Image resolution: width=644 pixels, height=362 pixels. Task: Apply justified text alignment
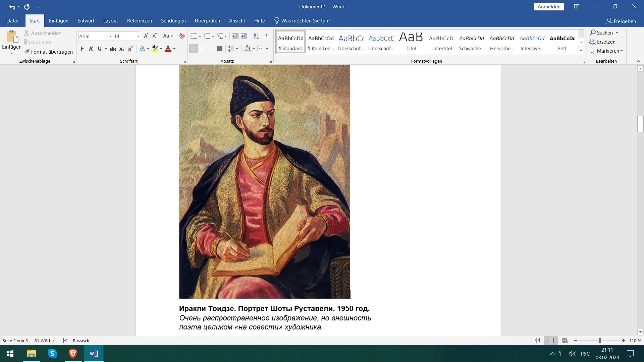point(220,49)
